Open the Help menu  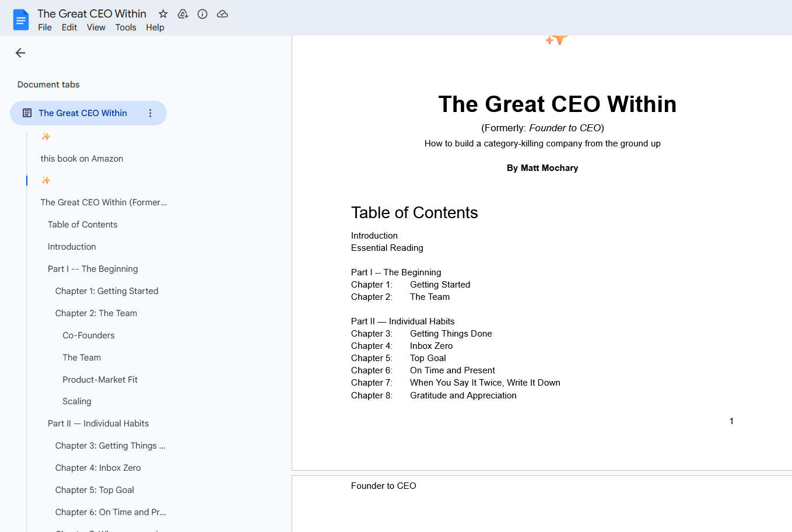(155, 27)
